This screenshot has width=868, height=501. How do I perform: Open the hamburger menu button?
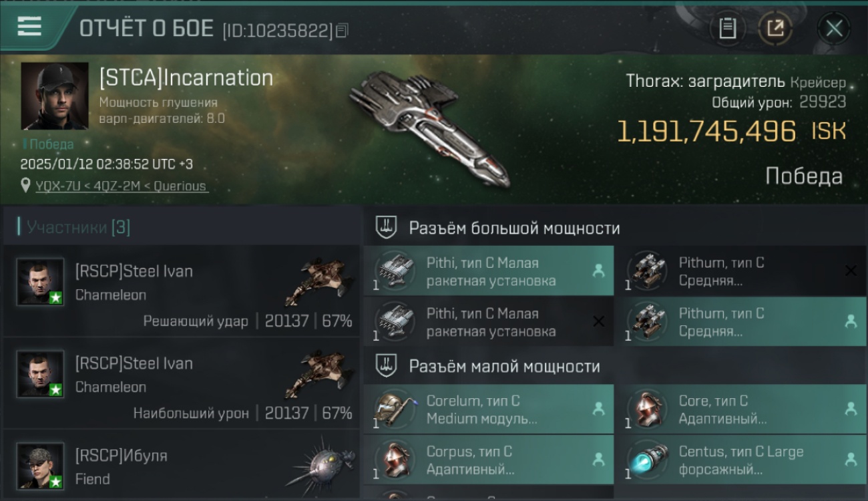click(x=29, y=27)
